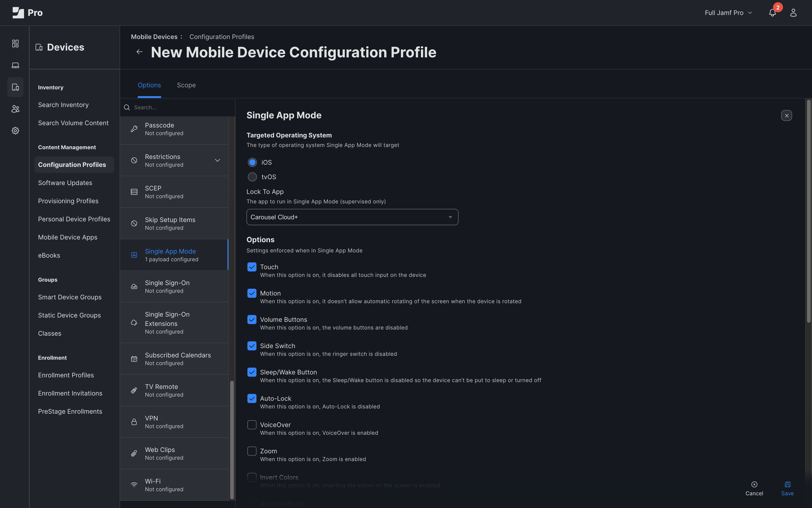The height and width of the screenshot is (508, 812).
Task: Switch to the Scope tab
Action: (186, 85)
